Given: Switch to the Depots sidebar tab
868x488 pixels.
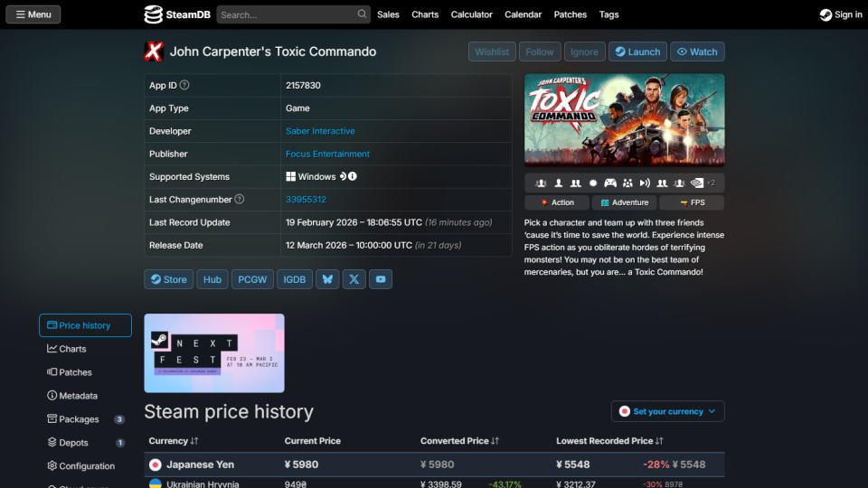Looking at the screenshot, I should tap(73, 443).
